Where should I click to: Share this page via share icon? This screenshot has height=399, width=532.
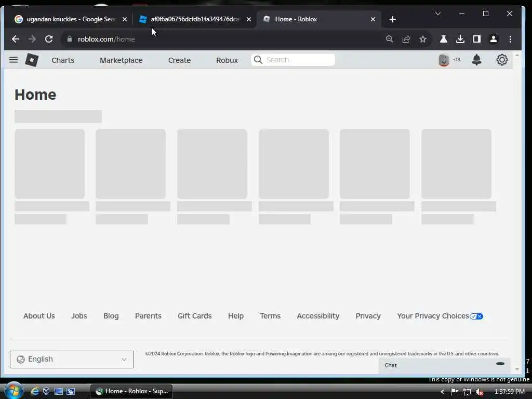click(x=406, y=39)
